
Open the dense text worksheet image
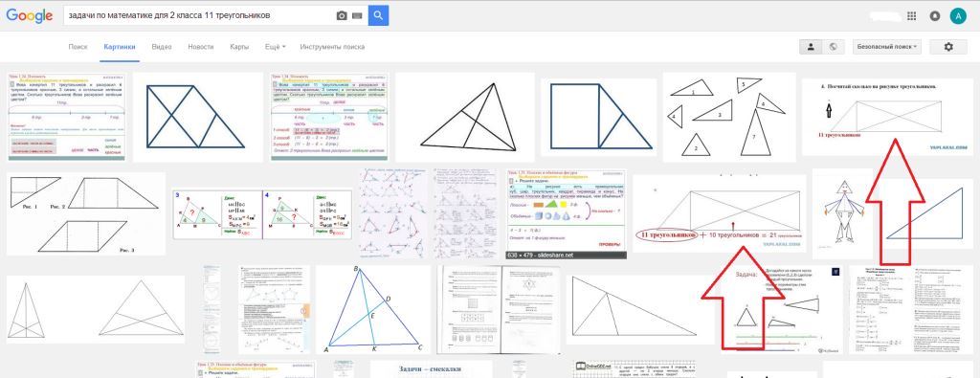[911, 310]
